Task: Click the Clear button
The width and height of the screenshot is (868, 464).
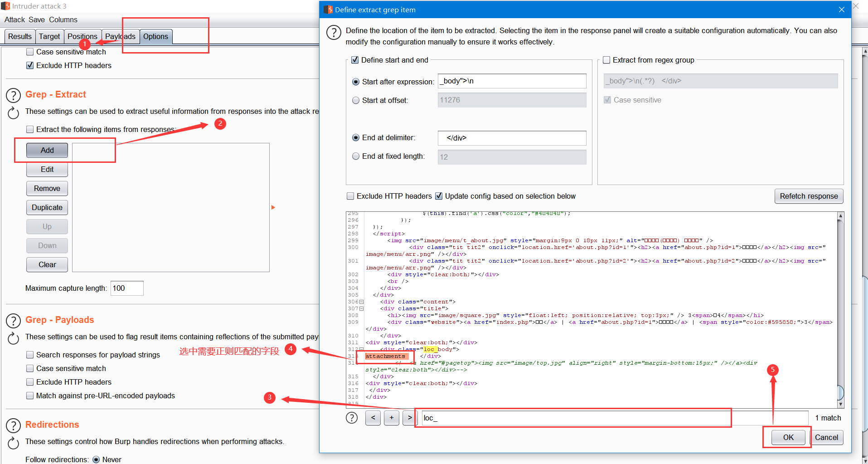Action: 47,264
